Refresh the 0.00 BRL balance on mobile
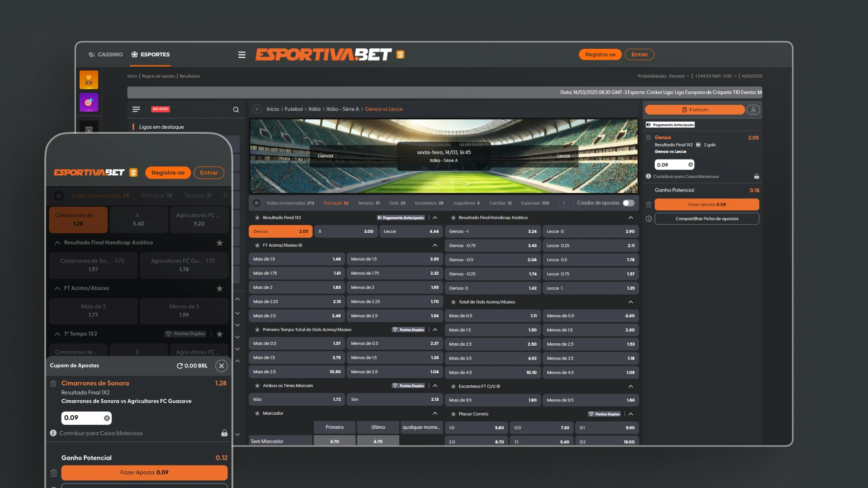 pos(179,366)
